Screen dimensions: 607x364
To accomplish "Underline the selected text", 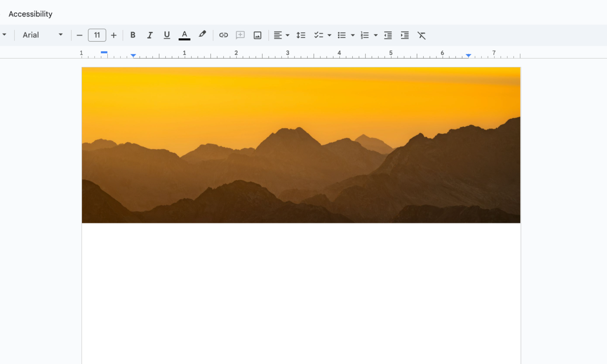I will pos(167,35).
